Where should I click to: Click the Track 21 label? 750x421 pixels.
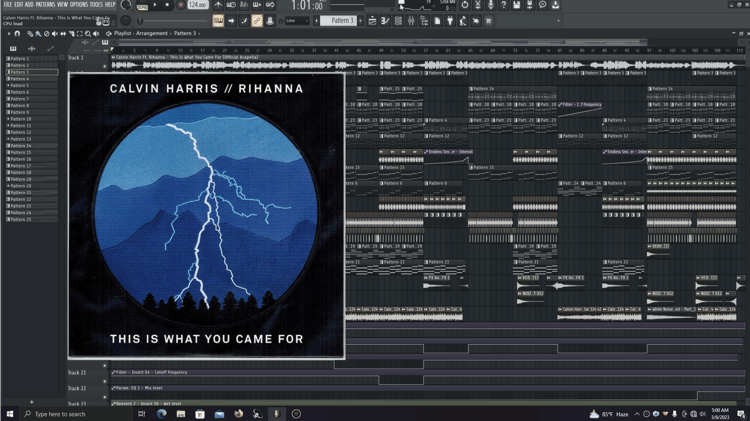[x=77, y=372]
